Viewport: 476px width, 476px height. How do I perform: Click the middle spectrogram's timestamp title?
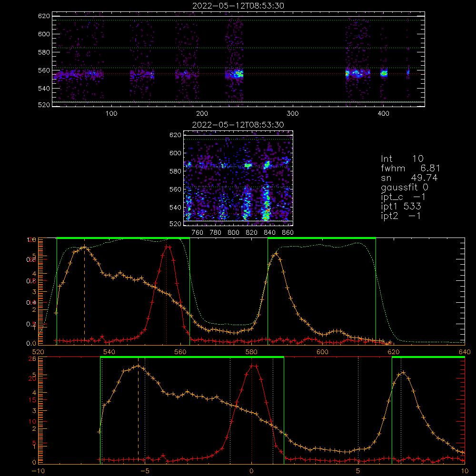(238, 125)
